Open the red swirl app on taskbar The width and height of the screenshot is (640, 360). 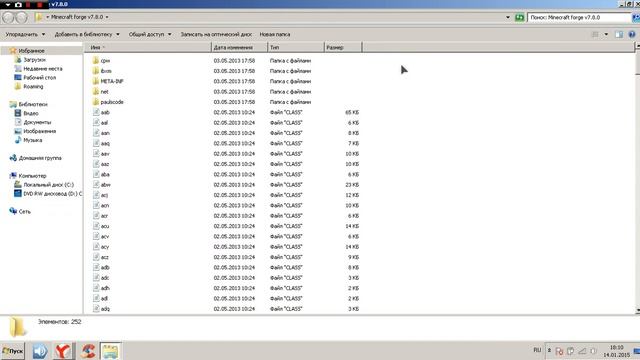click(x=87, y=351)
